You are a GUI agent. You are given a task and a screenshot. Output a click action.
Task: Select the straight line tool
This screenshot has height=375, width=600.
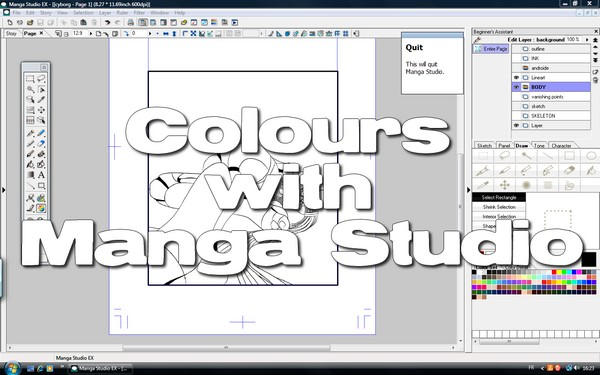[30, 186]
